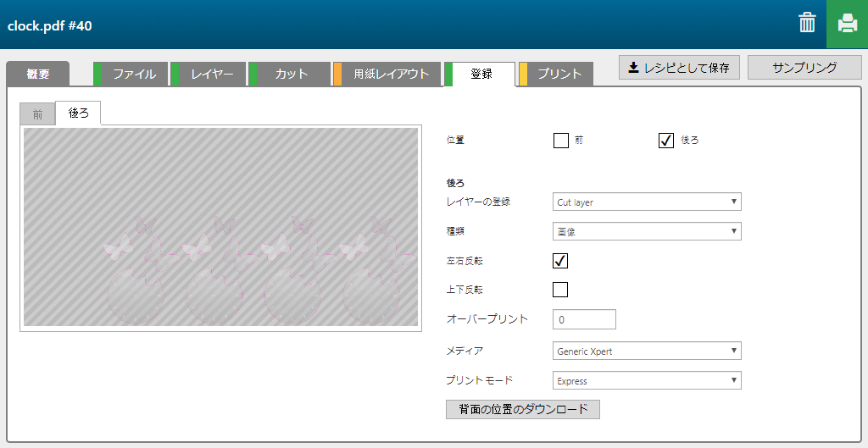Open the 種類 dropdown showing 画像
This screenshot has height=448, width=868.
(647, 231)
